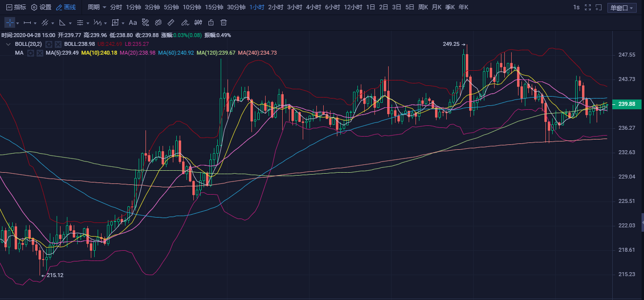Switch to 月K monthly candles
This screenshot has height=300, width=644.
(x=436, y=7)
